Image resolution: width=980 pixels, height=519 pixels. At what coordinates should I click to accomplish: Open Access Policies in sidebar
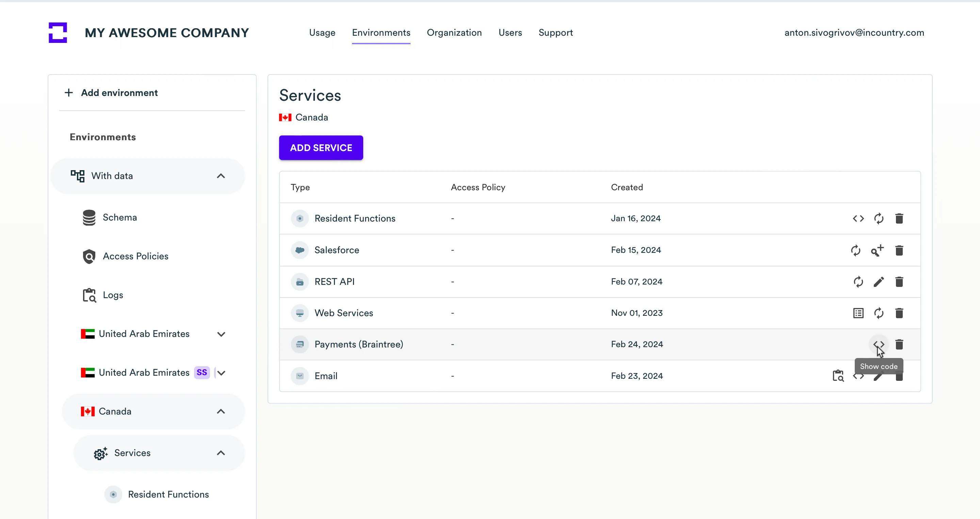tap(135, 256)
